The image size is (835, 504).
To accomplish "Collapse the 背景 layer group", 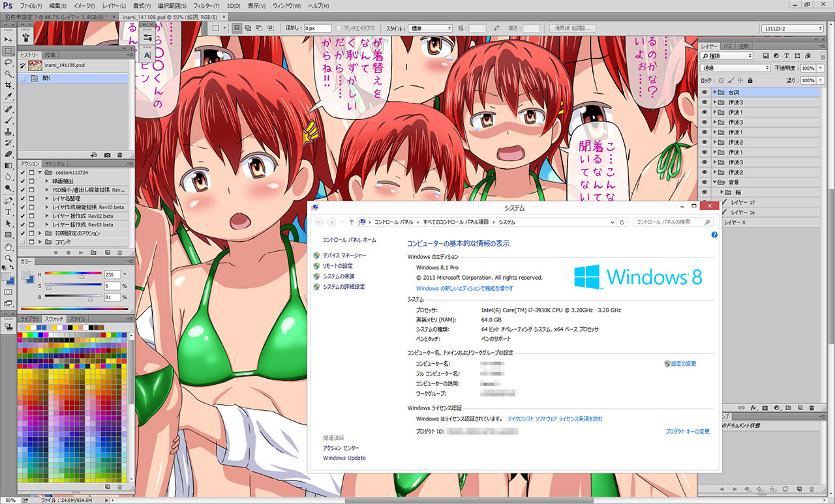I will pyautogui.click(x=714, y=182).
